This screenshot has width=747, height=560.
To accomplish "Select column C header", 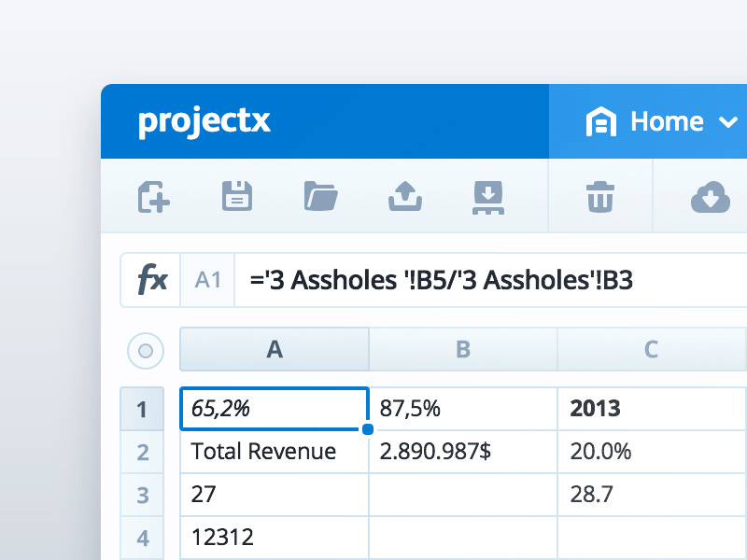I will click(x=652, y=350).
